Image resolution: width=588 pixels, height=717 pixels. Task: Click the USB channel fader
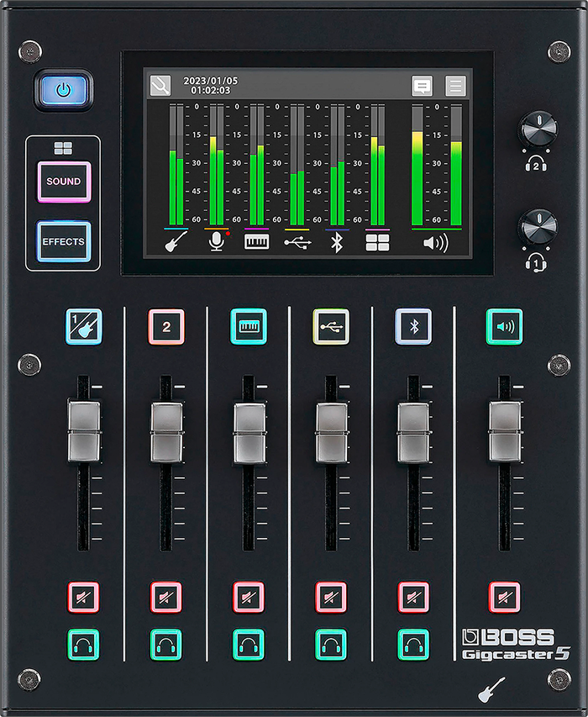[x=332, y=433]
